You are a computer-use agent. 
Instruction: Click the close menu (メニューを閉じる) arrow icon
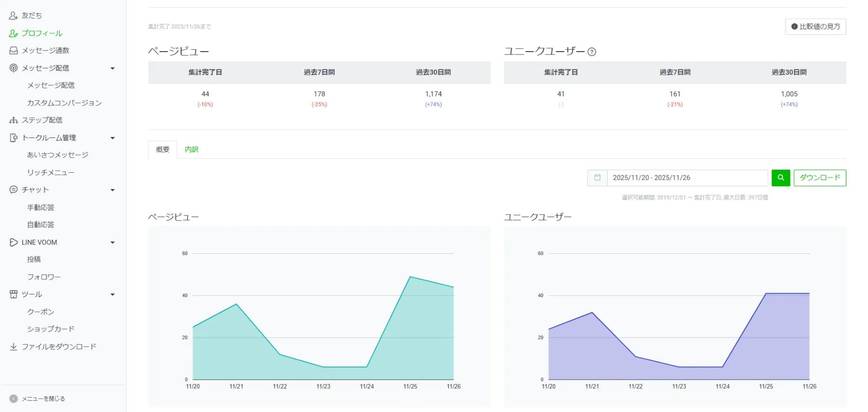[x=14, y=399]
